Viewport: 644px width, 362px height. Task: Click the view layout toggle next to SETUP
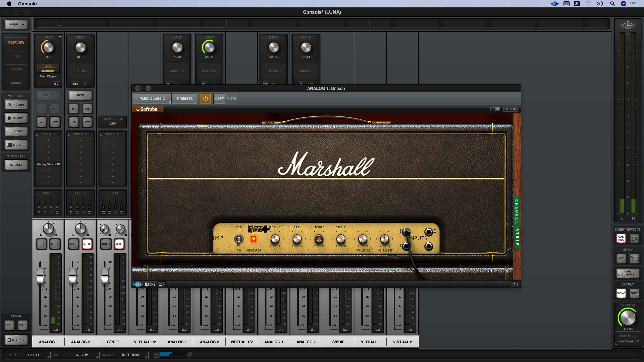pyautogui.click(x=495, y=109)
